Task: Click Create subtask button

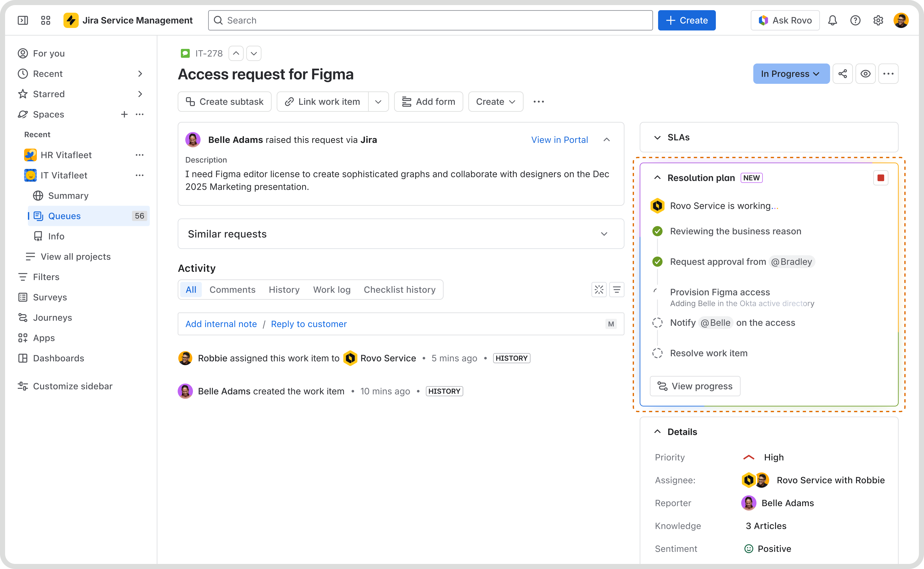Action: 224,102
